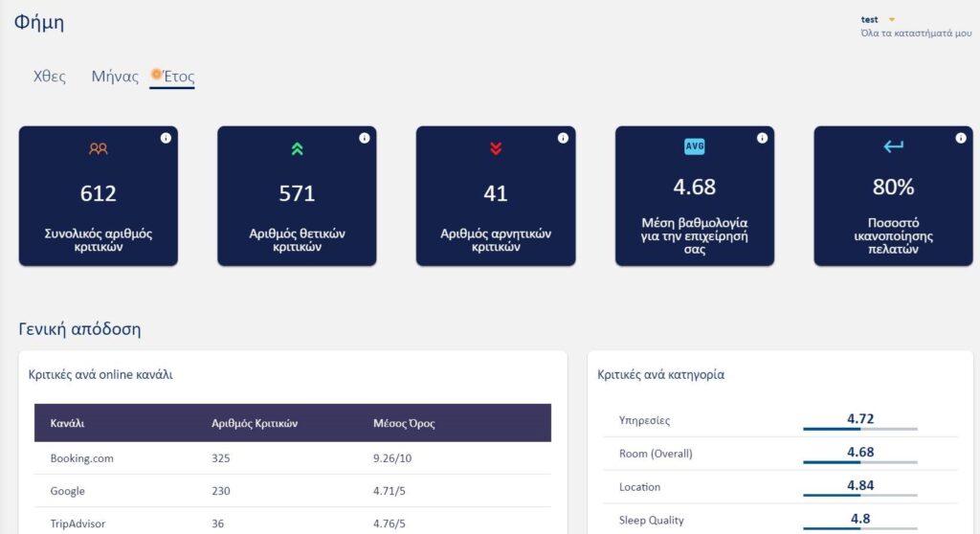Click the AVG badge icon on 4.68 card
The width and height of the screenshot is (980, 534).
tap(695, 146)
